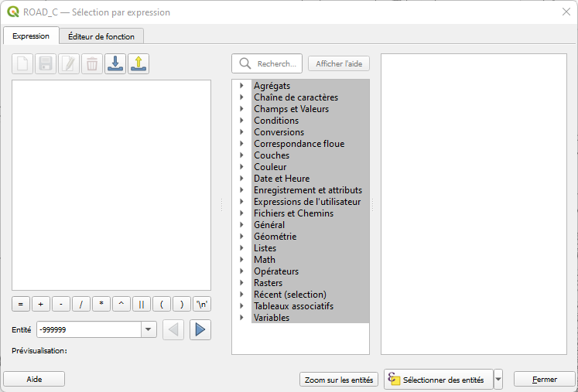Click the delete expression trash icon
The width and height of the screenshot is (578, 392).
point(92,63)
